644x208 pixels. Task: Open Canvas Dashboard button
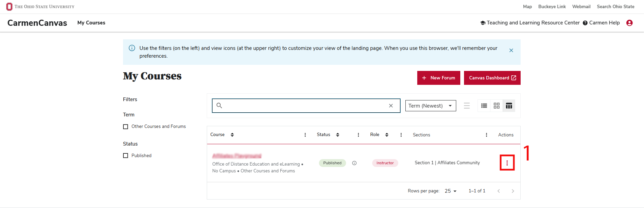[492, 78]
